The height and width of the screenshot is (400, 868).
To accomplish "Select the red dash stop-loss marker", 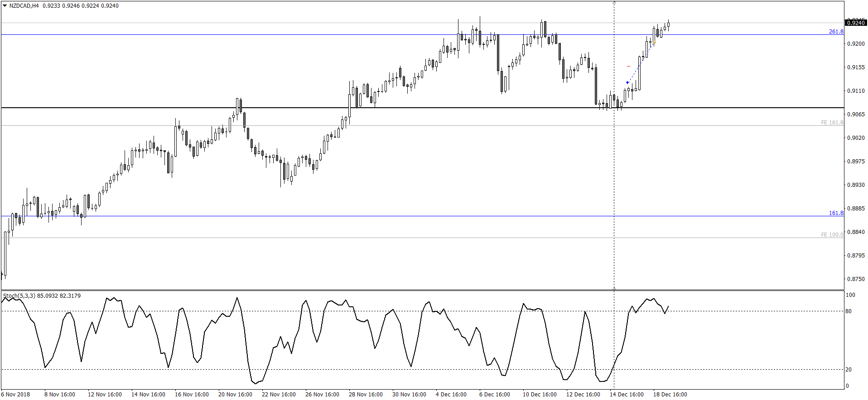I will [x=628, y=67].
